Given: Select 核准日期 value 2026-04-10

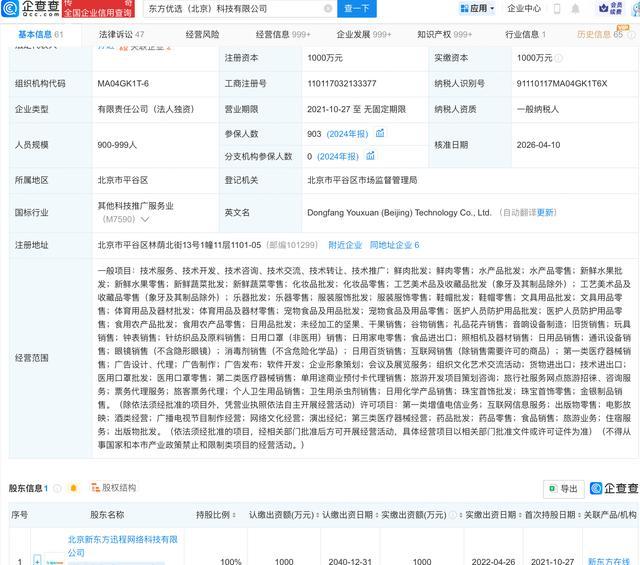Looking at the screenshot, I should pyautogui.click(x=538, y=145).
